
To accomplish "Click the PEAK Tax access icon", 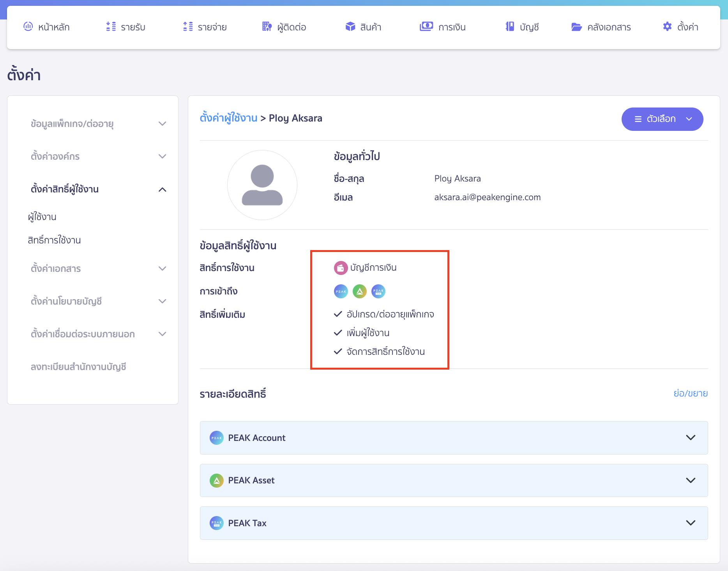I will [378, 291].
